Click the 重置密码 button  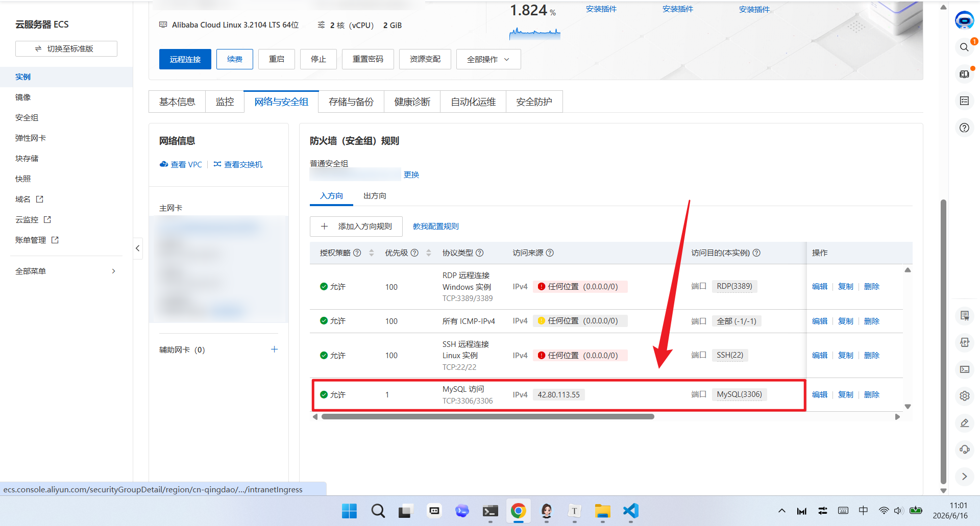pyautogui.click(x=368, y=59)
